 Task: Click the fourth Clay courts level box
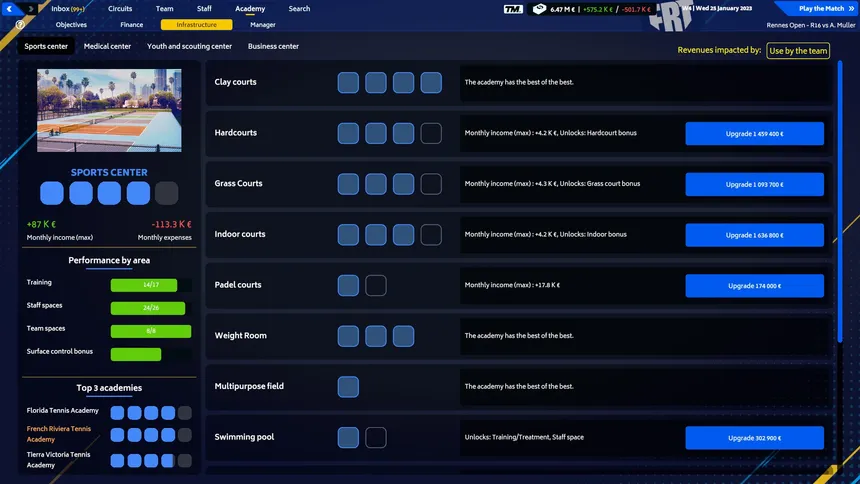point(431,82)
